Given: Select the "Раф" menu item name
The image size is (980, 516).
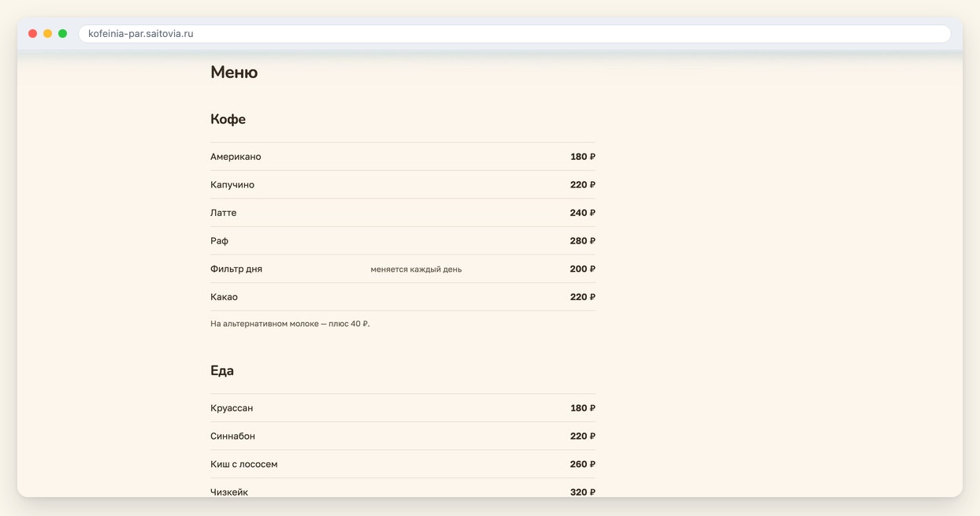Looking at the screenshot, I should (219, 241).
